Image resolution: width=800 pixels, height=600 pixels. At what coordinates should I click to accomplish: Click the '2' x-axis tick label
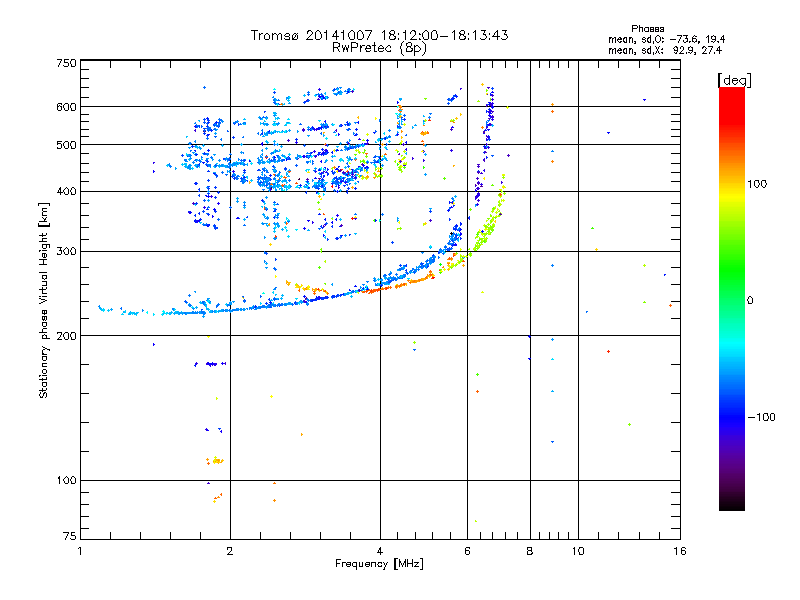click(x=230, y=551)
